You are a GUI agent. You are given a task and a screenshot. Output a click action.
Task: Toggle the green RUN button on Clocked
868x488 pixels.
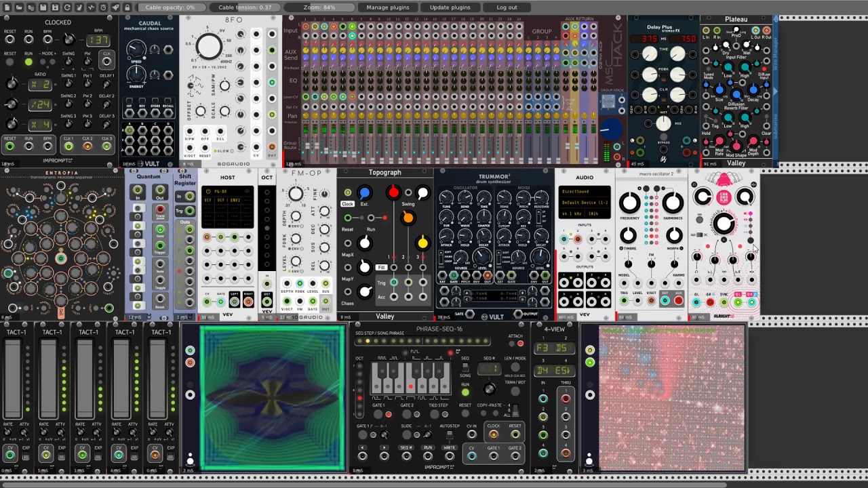click(28, 62)
